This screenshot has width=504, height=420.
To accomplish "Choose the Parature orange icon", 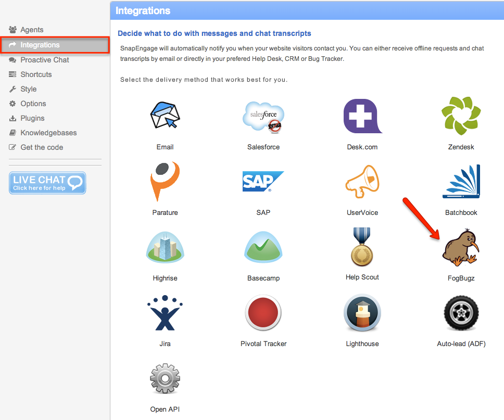I will pos(165,181).
